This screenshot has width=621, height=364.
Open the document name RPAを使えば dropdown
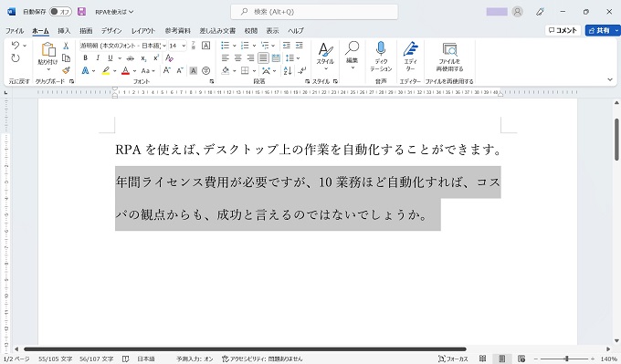click(114, 12)
